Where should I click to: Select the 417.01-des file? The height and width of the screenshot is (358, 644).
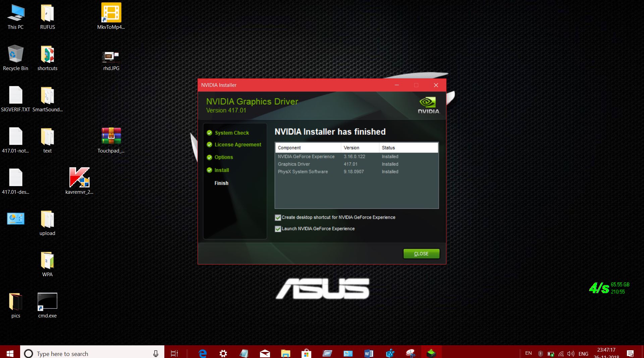15,182
